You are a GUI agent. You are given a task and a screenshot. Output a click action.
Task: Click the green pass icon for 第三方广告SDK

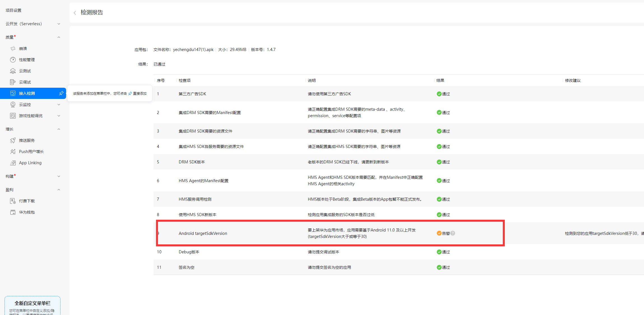point(439,94)
